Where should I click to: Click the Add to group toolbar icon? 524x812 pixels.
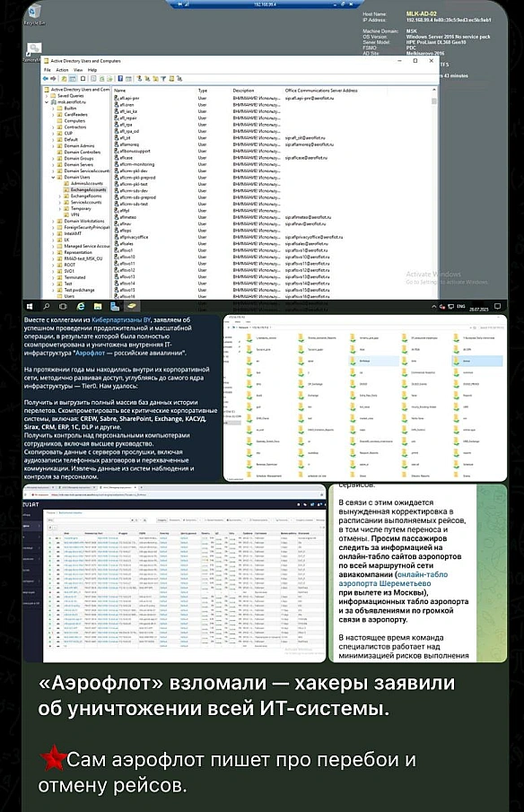pos(179,79)
